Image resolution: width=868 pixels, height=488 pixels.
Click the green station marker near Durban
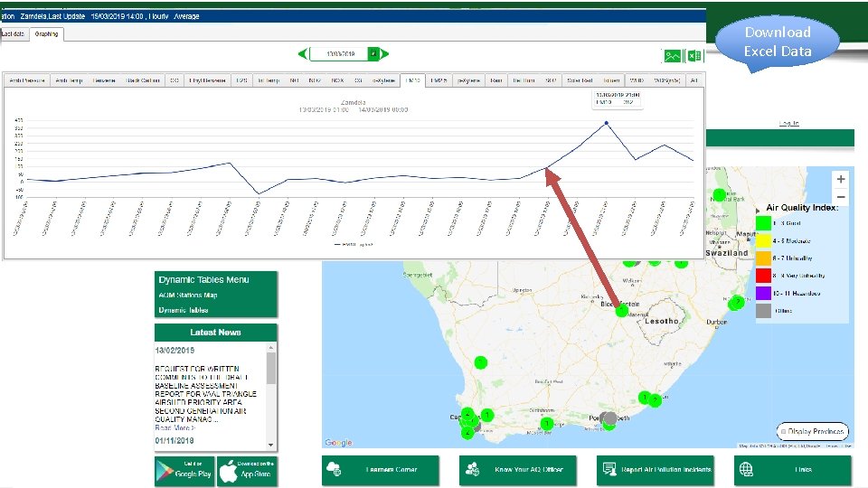tap(737, 303)
